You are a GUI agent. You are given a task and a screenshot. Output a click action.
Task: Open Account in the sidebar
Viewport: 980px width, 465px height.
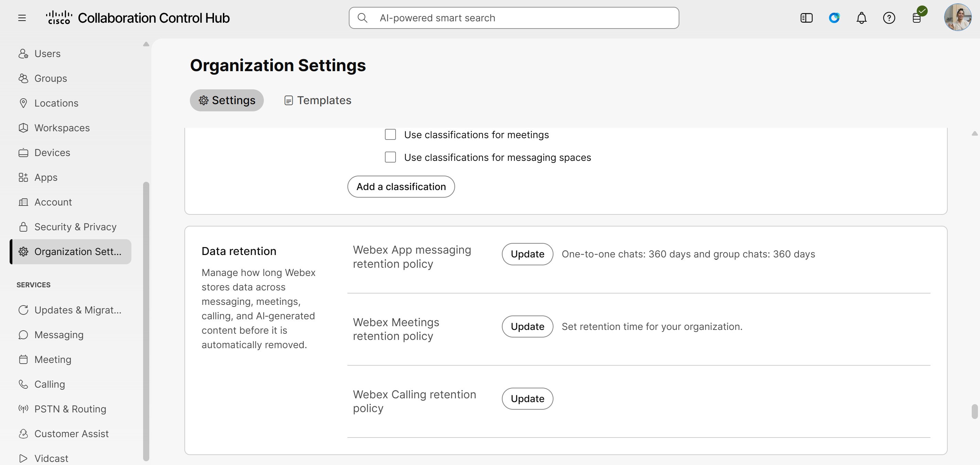point(71,202)
